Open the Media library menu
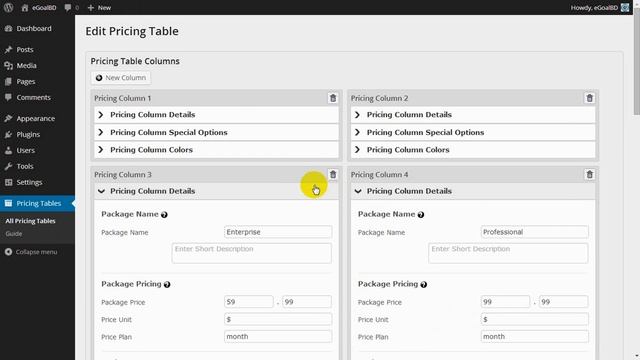Screen dimensions: 640x360 27,65
